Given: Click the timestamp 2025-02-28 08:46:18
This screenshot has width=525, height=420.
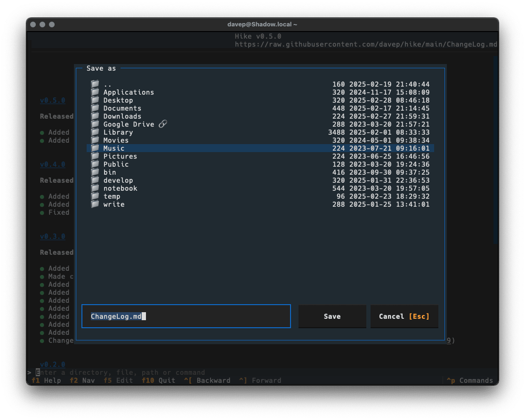Looking at the screenshot, I should [389, 100].
